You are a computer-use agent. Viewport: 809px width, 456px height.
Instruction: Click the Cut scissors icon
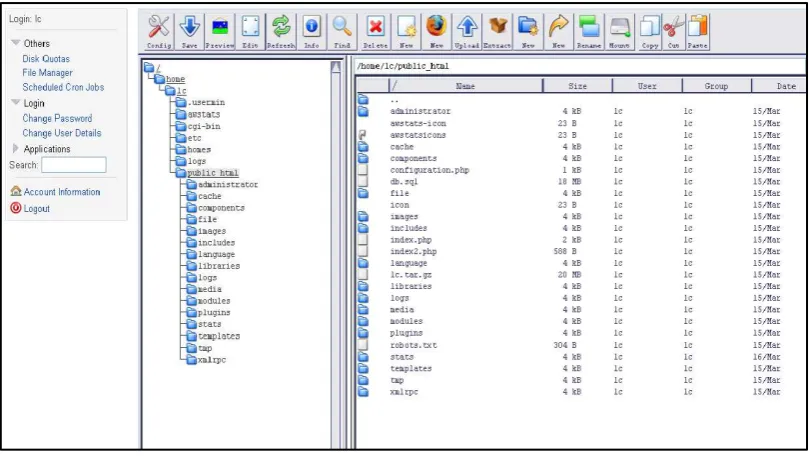673,31
